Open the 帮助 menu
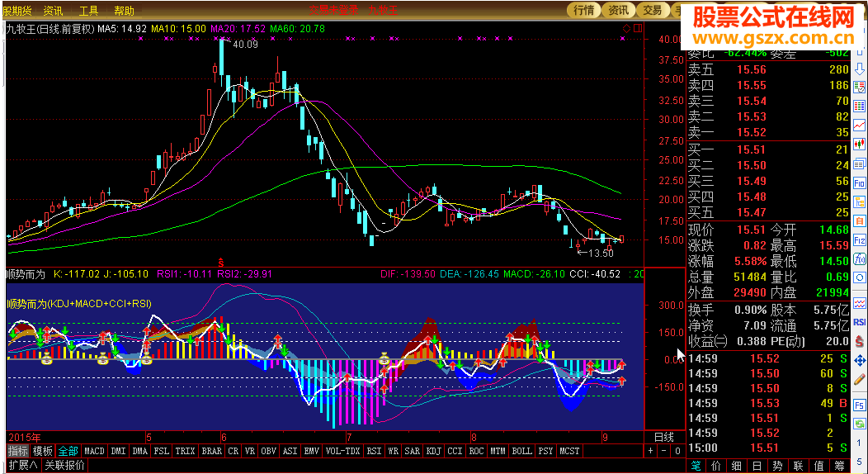 point(124,11)
